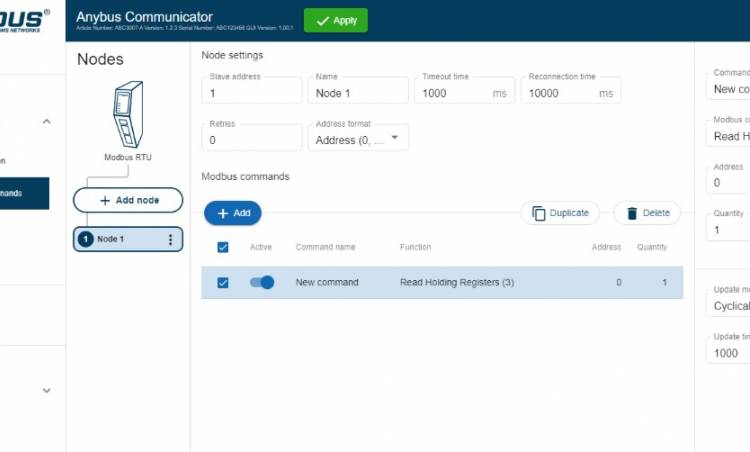Click the Add node button
Screen dimensions: 750x452
(x=128, y=200)
